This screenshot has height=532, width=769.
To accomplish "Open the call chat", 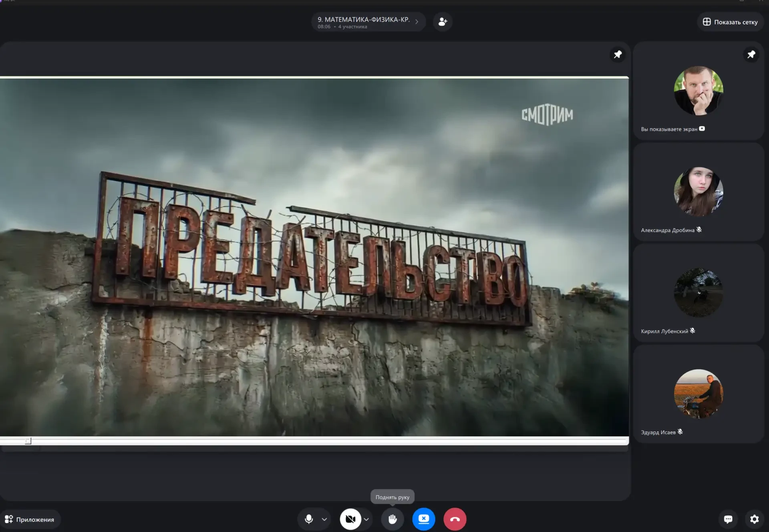I will (728, 519).
